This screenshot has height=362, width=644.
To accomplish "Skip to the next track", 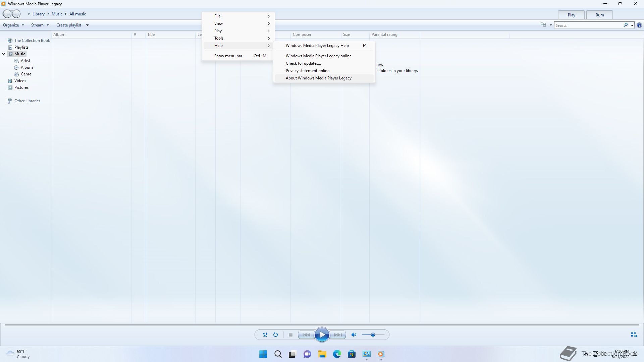I will click(338, 335).
